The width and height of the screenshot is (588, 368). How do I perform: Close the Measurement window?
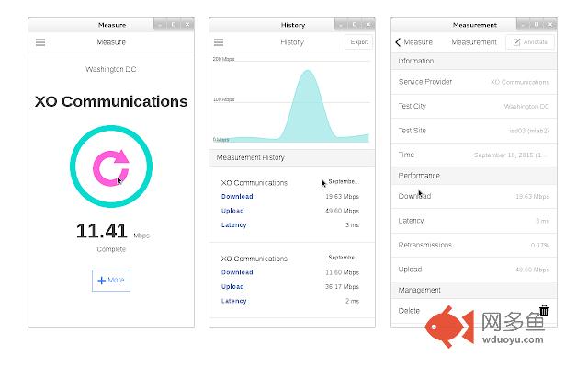550,25
